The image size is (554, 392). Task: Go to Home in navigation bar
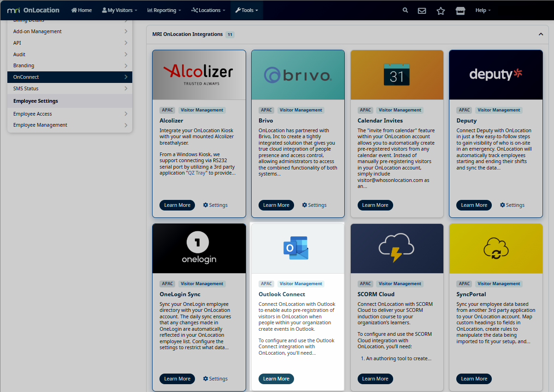pyautogui.click(x=82, y=10)
